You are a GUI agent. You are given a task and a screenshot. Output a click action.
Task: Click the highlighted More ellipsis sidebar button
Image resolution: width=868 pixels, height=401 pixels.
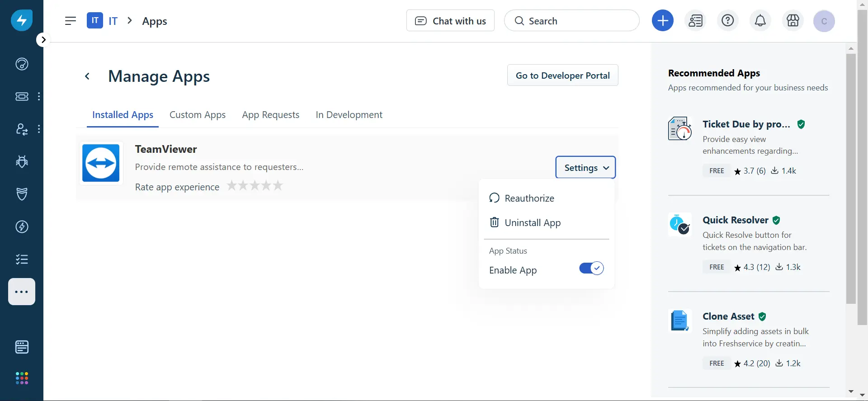tap(22, 292)
